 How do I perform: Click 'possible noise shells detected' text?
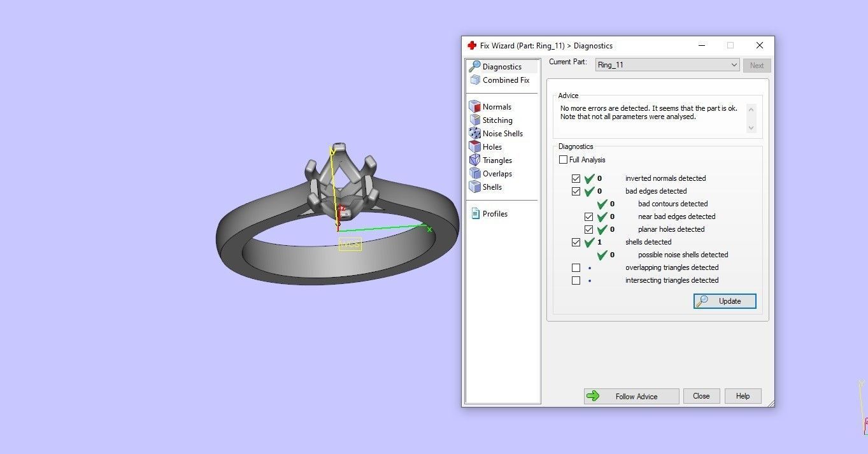[x=683, y=255]
